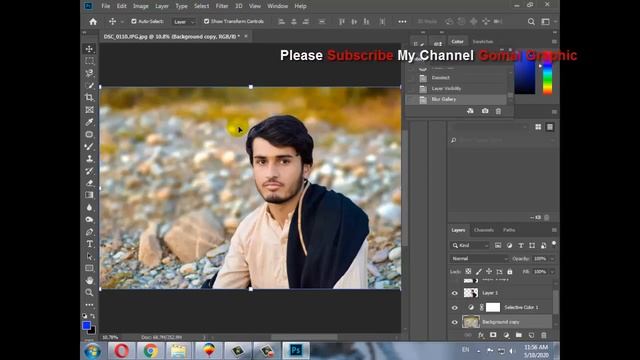Screen dimensions: 640x360
Task: Show more options bar items via ellipsis
Action: pos(402,22)
